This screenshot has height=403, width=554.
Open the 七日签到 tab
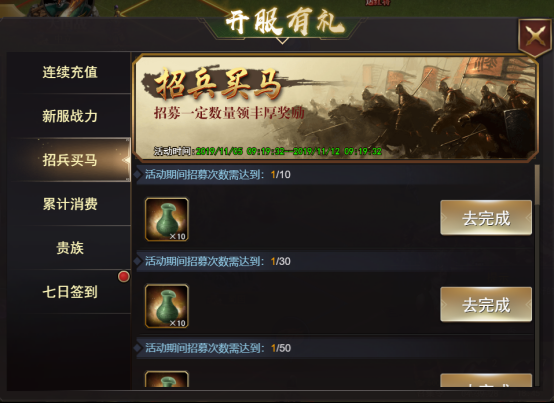[70, 292]
